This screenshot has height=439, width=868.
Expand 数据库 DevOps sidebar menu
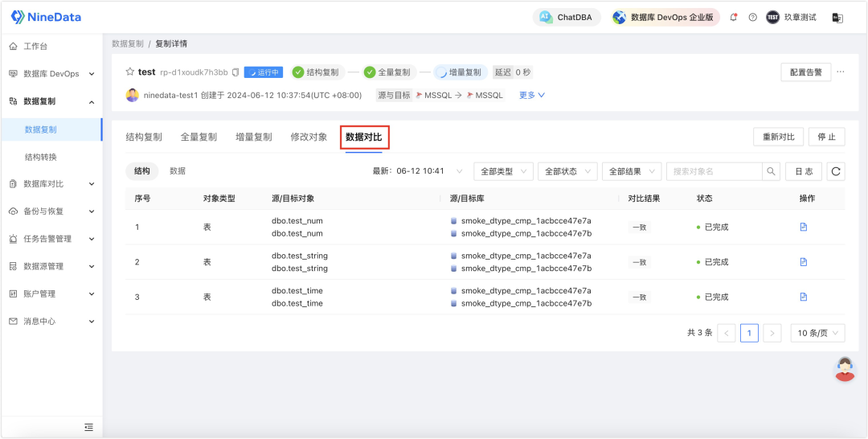[x=51, y=74]
